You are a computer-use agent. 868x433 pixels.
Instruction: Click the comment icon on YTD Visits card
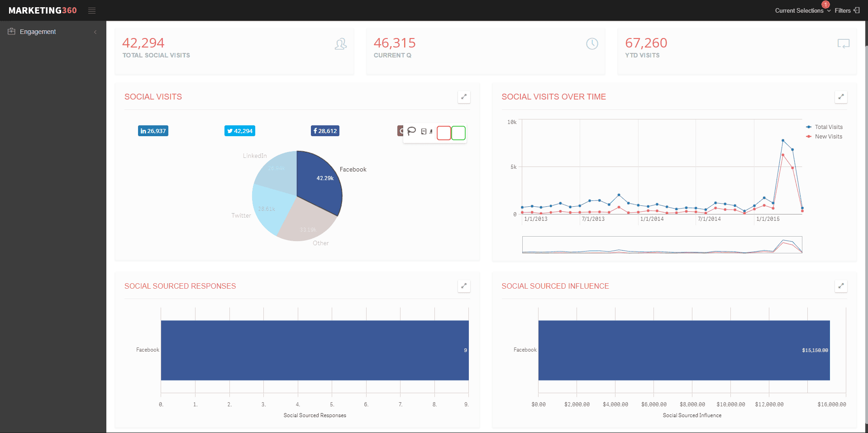pos(843,44)
